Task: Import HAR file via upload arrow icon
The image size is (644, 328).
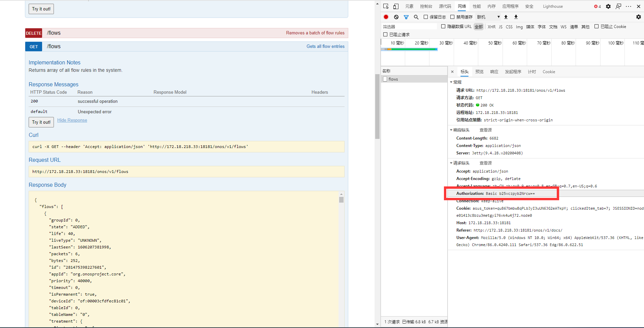Action: coord(506,17)
